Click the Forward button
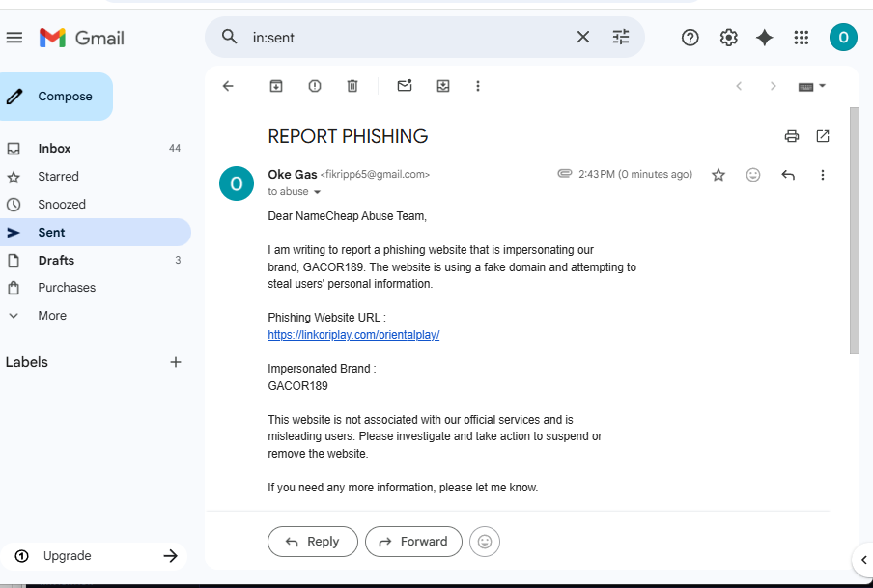The height and width of the screenshot is (588, 873). pyautogui.click(x=413, y=542)
